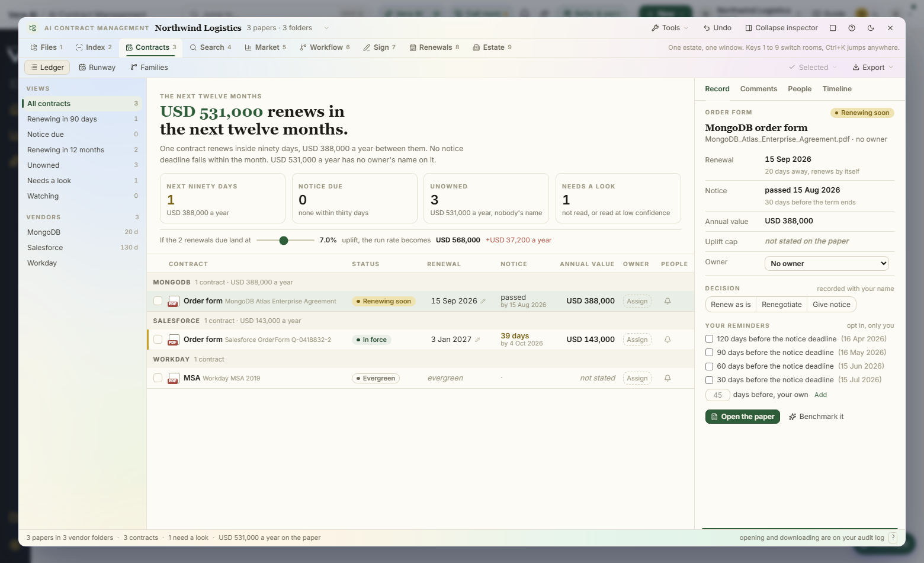This screenshot has width=924, height=563.
Task: Switch to Families view
Action: click(x=149, y=68)
